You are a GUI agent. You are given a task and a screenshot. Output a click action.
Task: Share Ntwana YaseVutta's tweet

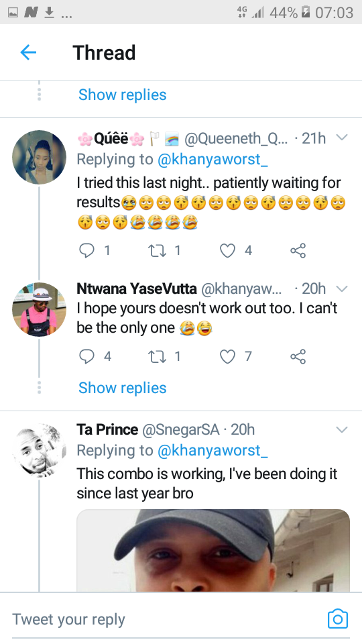[x=298, y=356]
